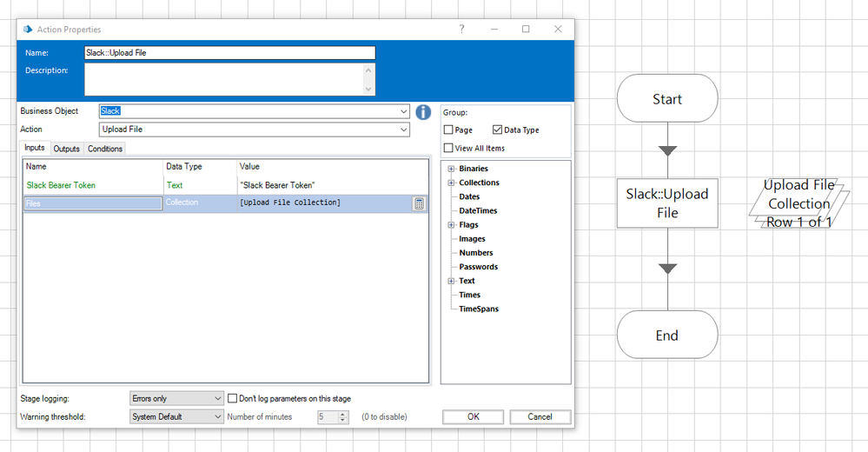The image size is (868, 452).
Task: Switch to the Outputs tab
Action: coord(66,149)
